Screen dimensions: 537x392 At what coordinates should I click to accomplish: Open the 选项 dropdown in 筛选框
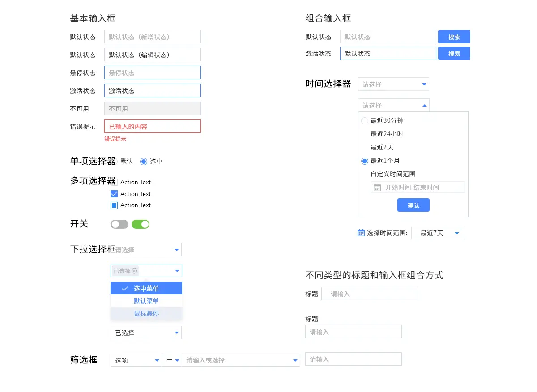coord(136,360)
